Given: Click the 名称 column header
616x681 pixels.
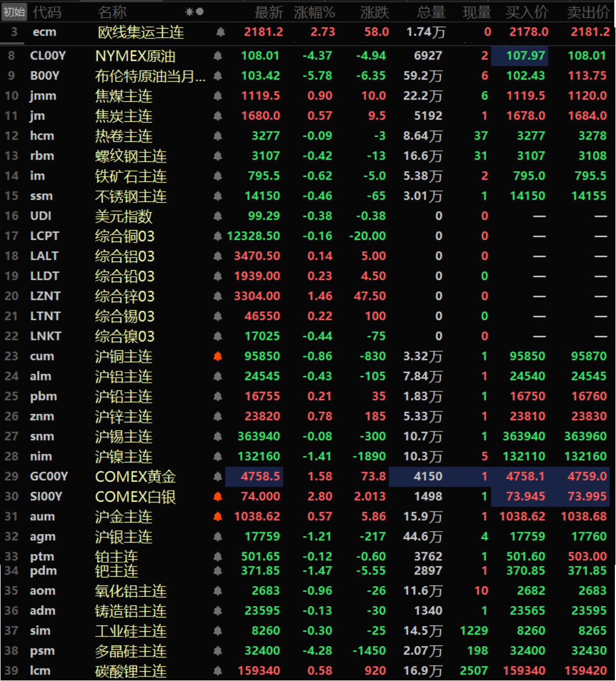Looking at the screenshot, I should pyautogui.click(x=112, y=12).
